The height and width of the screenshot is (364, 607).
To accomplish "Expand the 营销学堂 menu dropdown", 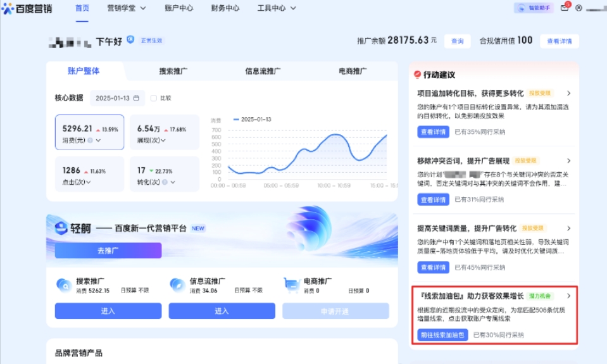I will [143, 8].
